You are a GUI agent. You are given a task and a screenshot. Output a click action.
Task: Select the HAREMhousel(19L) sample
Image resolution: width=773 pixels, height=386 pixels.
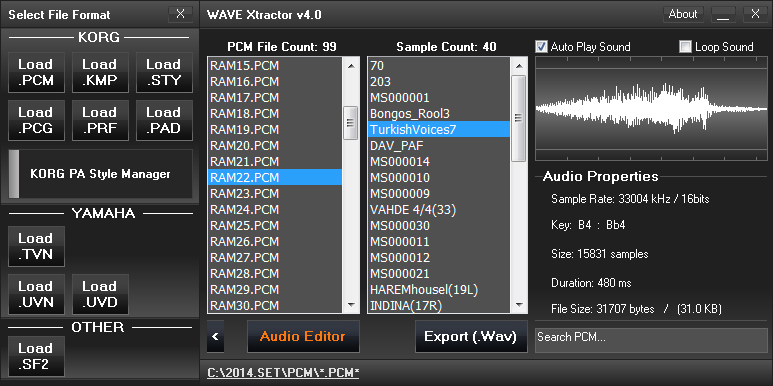click(x=439, y=290)
